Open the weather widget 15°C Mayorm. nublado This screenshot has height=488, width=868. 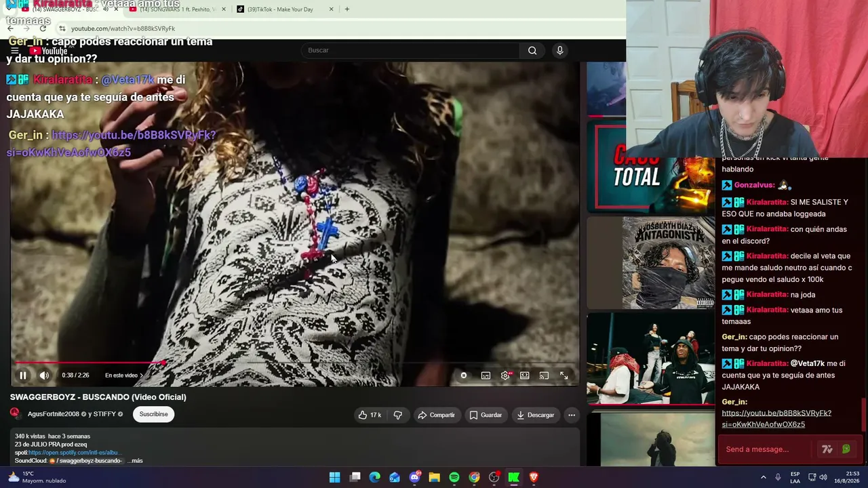37,477
